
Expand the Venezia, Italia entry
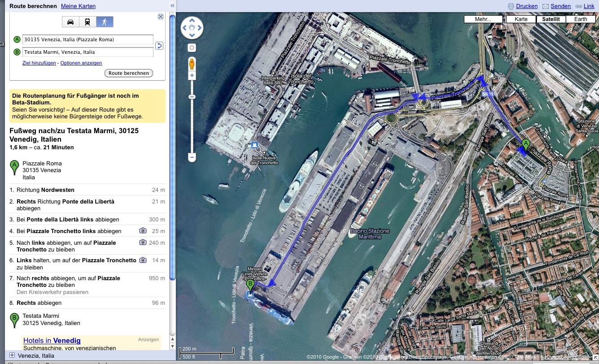pyautogui.click(x=12, y=355)
